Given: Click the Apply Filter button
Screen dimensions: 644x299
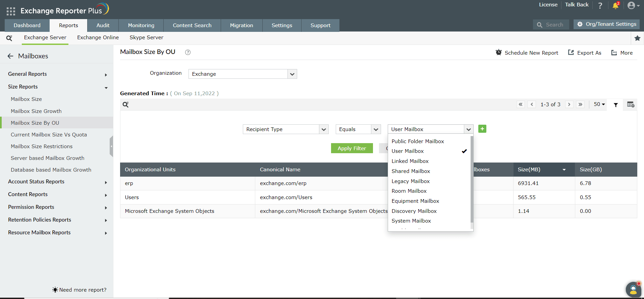Looking at the screenshot, I should (352, 148).
